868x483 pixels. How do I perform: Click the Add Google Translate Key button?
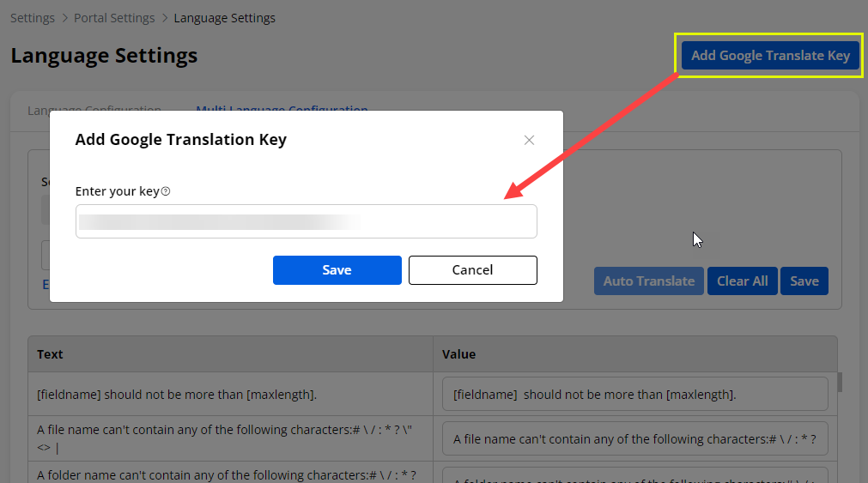pos(770,56)
